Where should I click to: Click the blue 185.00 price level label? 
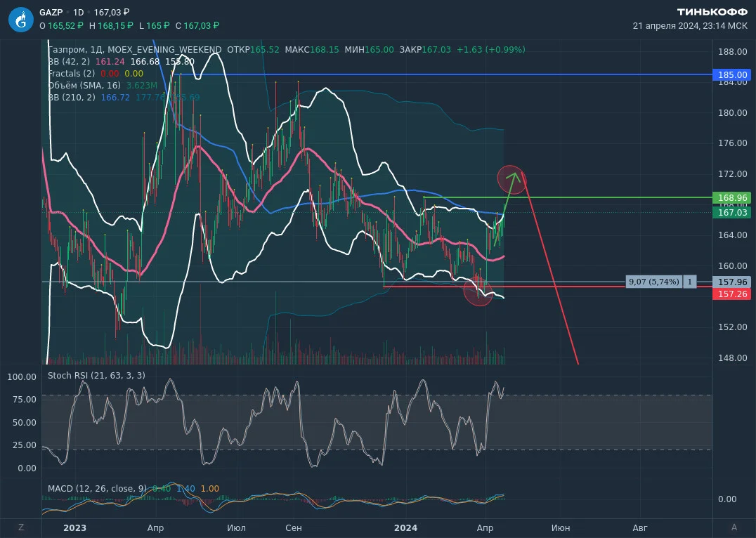click(x=732, y=74)
